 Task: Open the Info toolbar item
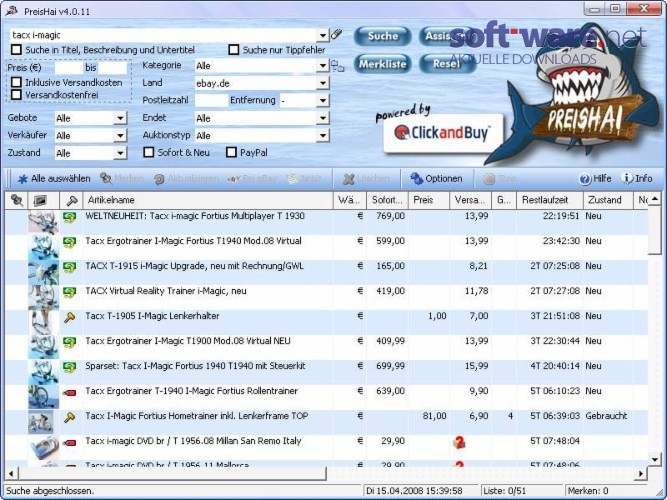point(636,179)
